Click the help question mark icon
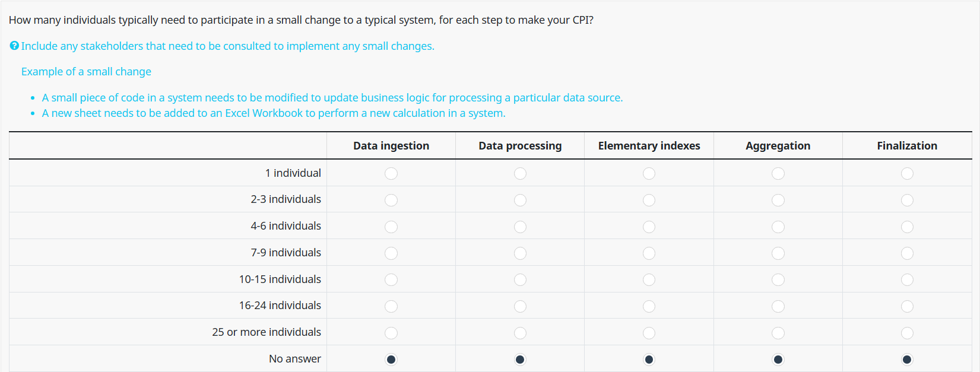Screen dimensions: 980x372 14,46
